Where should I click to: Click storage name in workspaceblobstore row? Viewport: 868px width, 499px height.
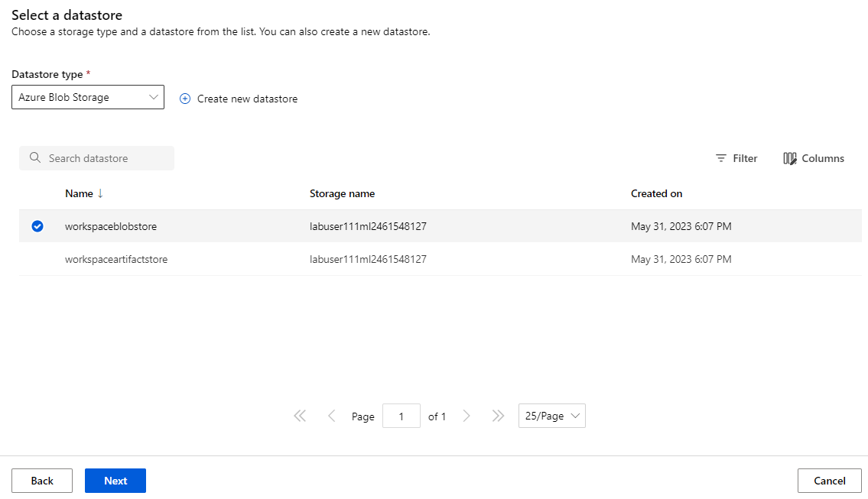[368, 226]
